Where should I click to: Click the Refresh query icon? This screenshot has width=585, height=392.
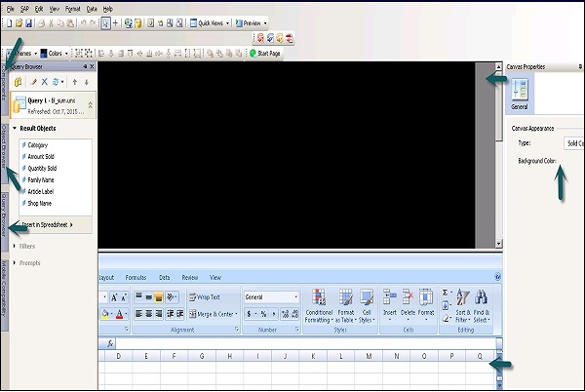click(x=56, y=82)
